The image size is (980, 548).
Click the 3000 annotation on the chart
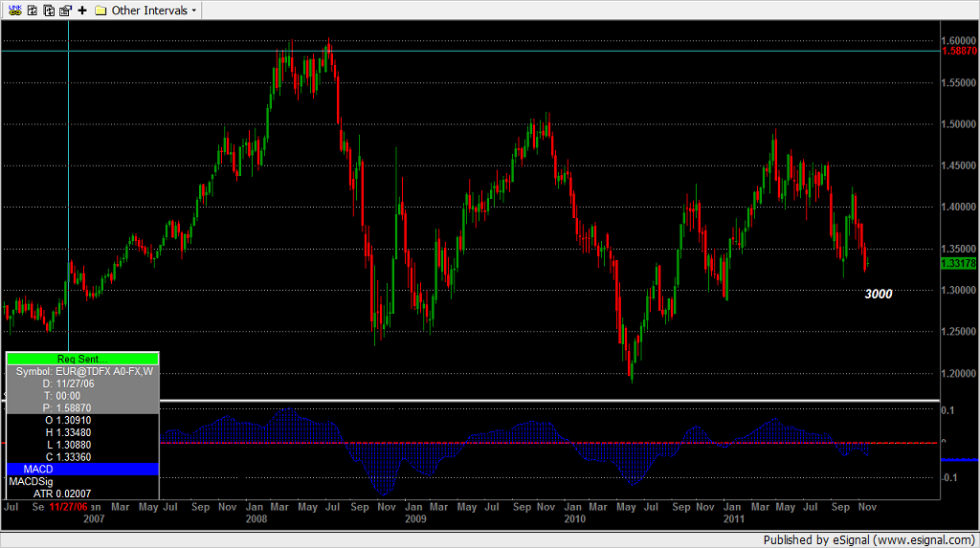click(879, 295)
